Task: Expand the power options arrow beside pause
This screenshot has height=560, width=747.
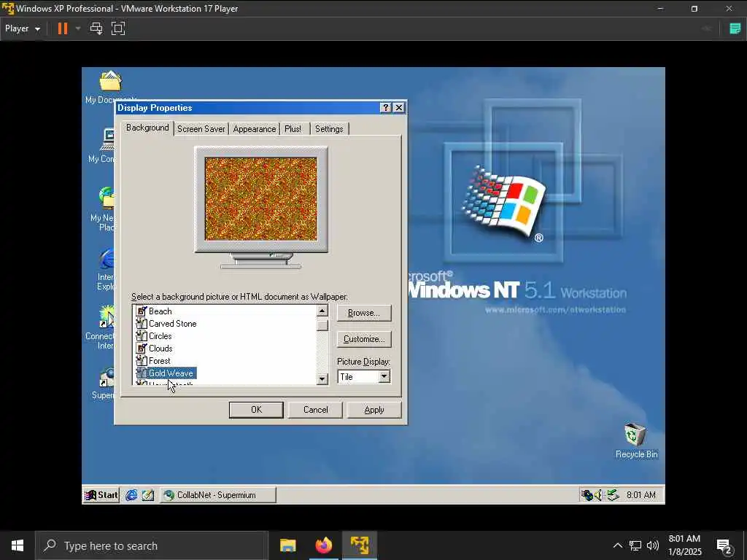Action: [x=78, y=28]
